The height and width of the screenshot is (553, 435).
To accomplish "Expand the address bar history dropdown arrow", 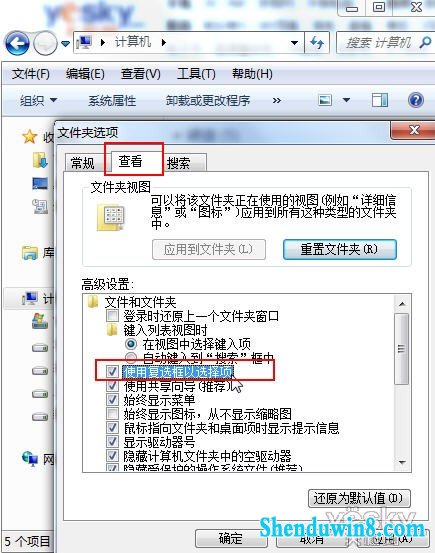I will click(294, 43).
